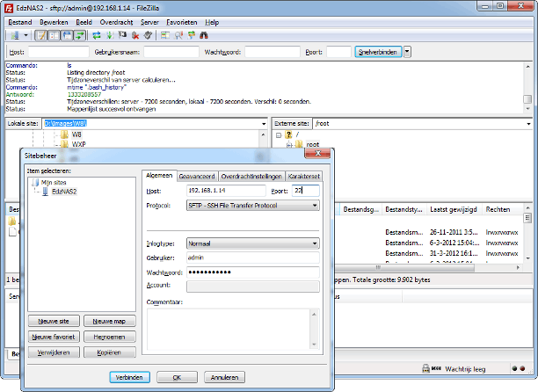538x392 pixels.
Task: Disconnect from server red X icon
Action: coord(135,35)
